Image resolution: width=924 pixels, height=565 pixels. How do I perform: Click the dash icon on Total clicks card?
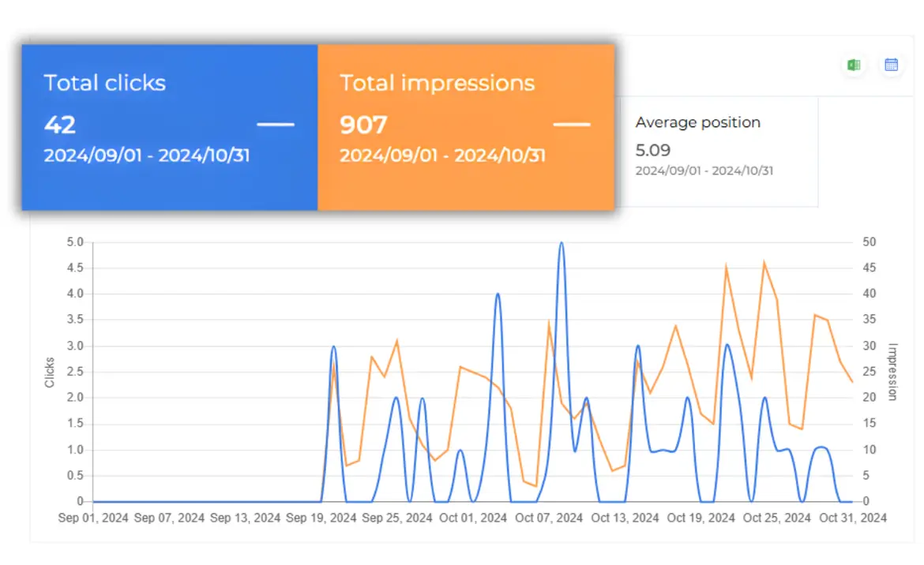pos(275,124)
